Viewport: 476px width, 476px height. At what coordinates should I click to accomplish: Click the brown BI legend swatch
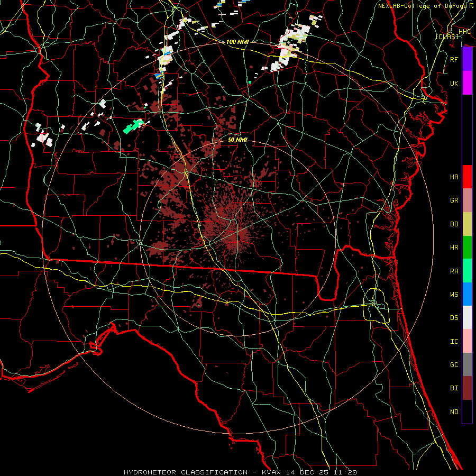point(467,388)
